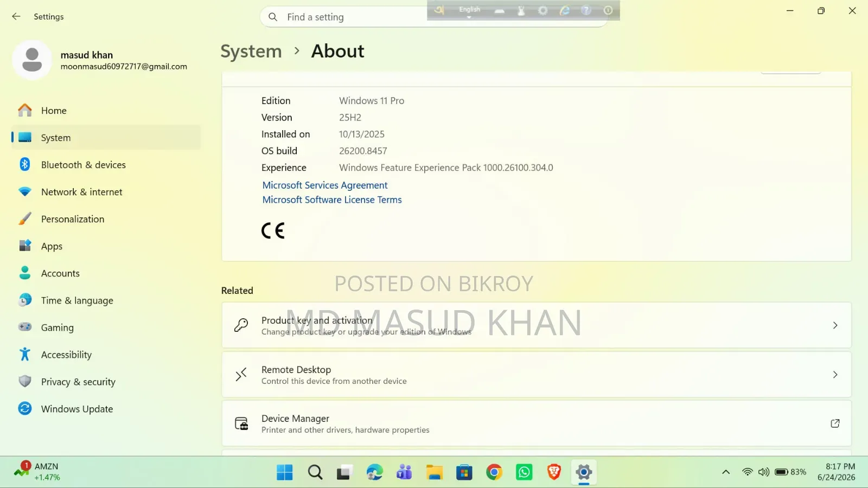Navigate to Time & language

106,300
